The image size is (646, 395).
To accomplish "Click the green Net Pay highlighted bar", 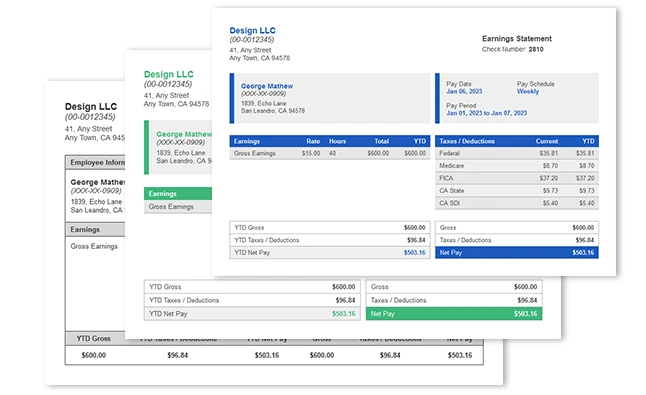I will (x=454, y=313).
